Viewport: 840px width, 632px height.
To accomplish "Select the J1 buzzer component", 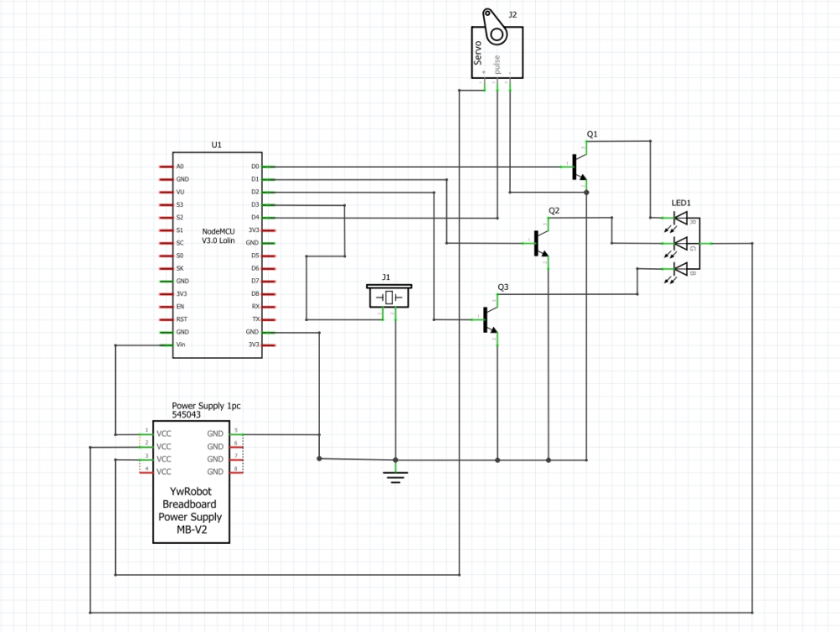I will [388, 297].
